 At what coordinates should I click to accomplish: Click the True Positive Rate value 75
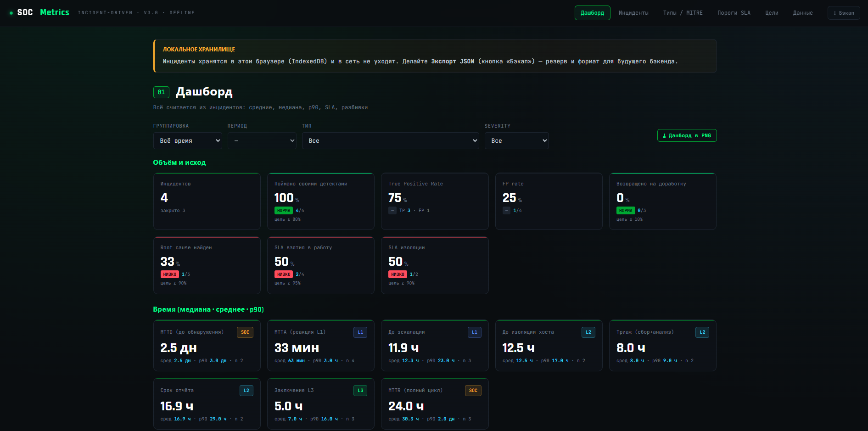click(x=395, y=198)
